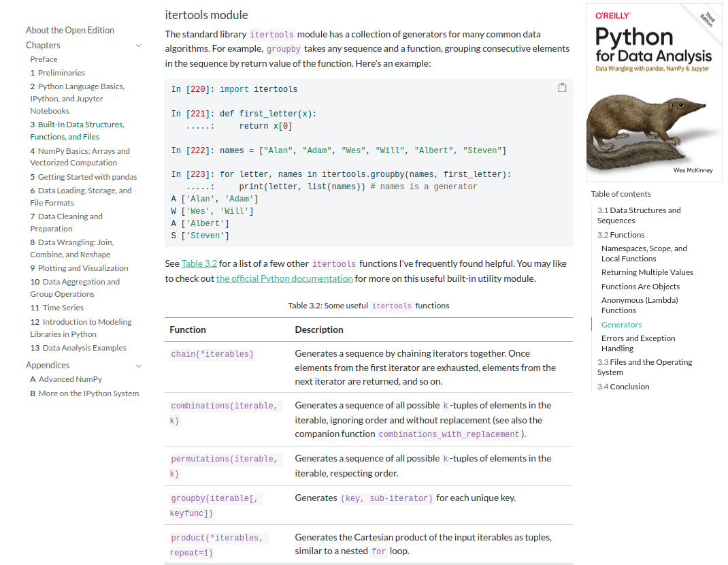Open chapter 7 Data Cleaning and Preparation
Screen dimensions: 728x565
coord(67,222)
